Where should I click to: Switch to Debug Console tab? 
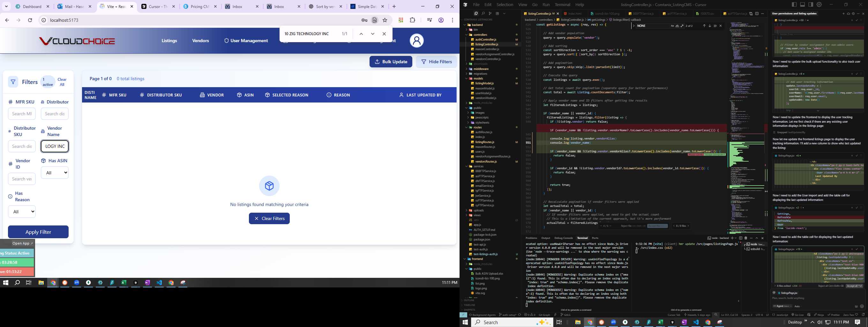[563, 238]
